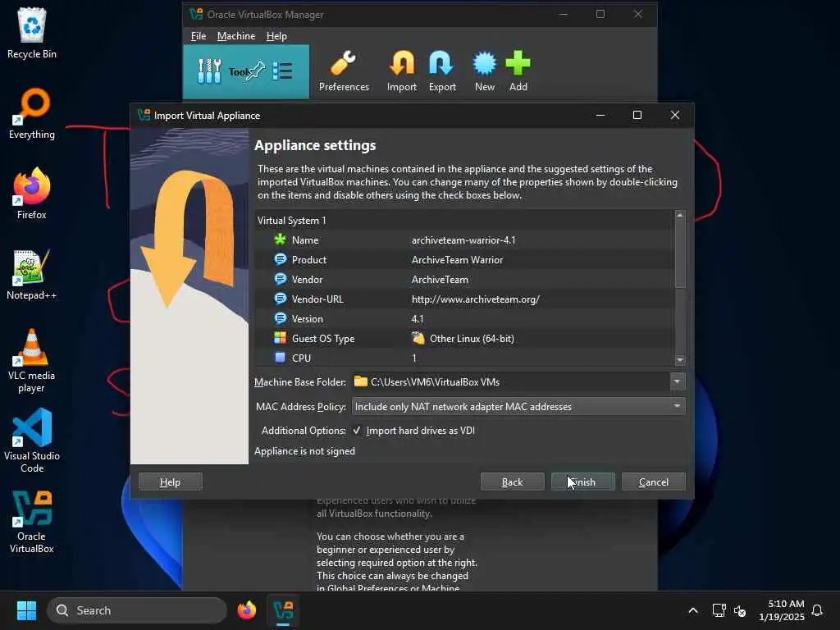Open the Help menu in menu bar
Screen dimensions: 840x630
(x=276, y=36)
